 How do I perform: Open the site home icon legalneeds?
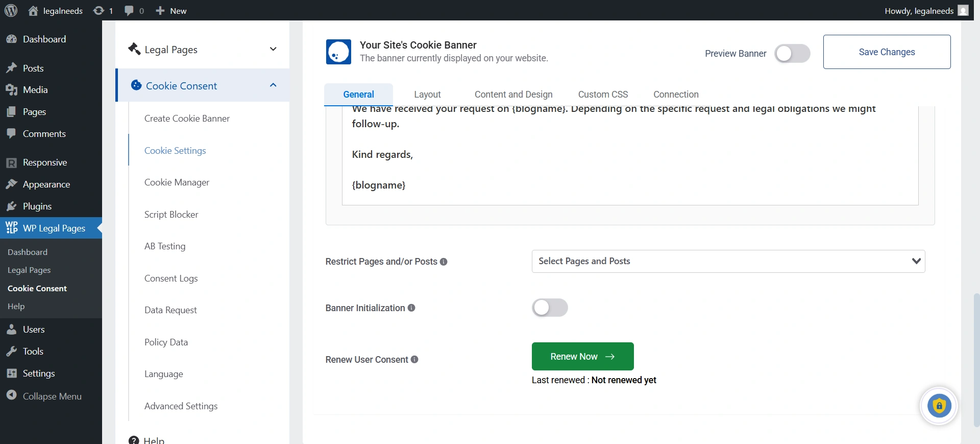[x=34, y=11]
